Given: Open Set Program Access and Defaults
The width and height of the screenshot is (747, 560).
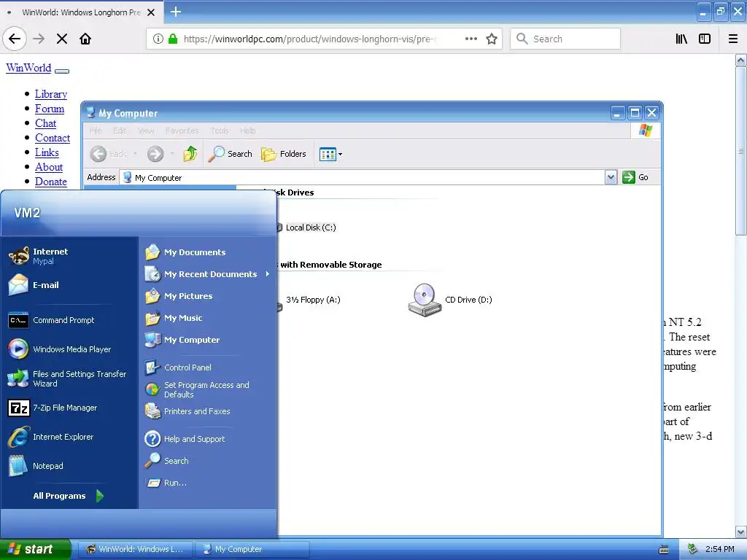Looking at the screenshot, I should point(208,389).
